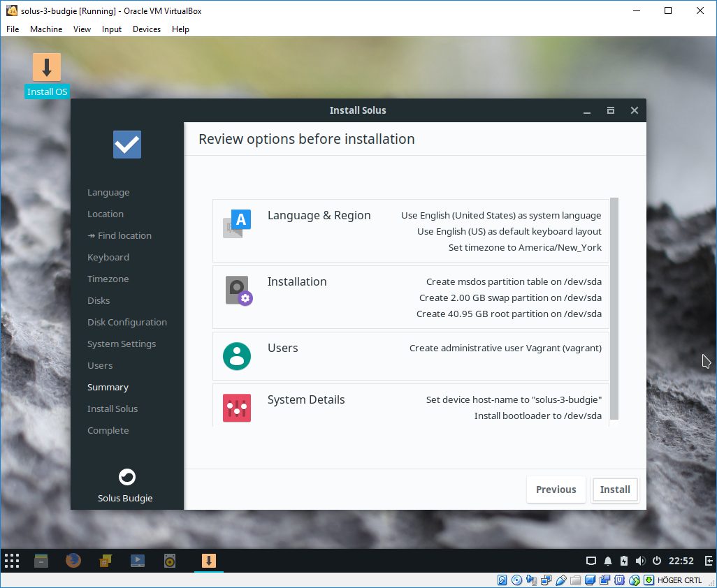Select the Find location step

pyautogui.click(x=119, y=236)
